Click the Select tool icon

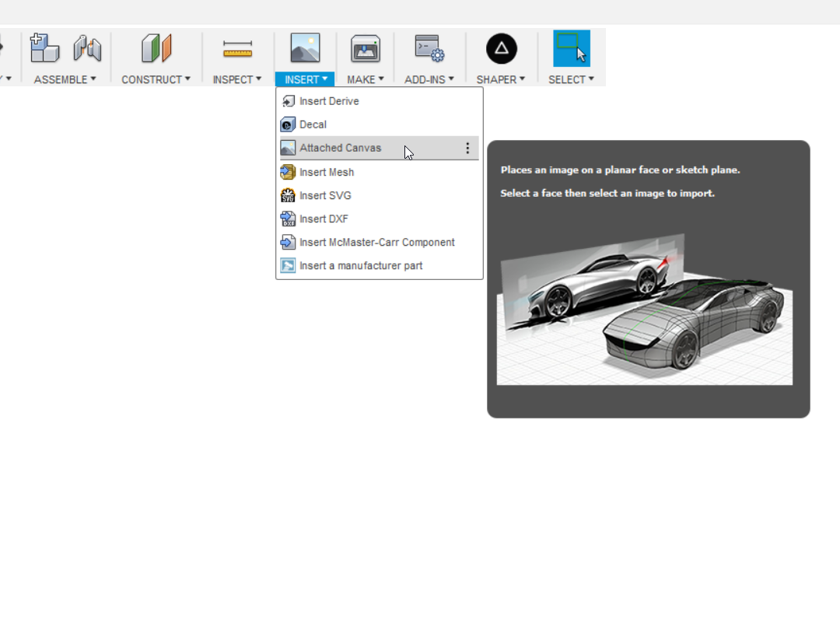572,48
